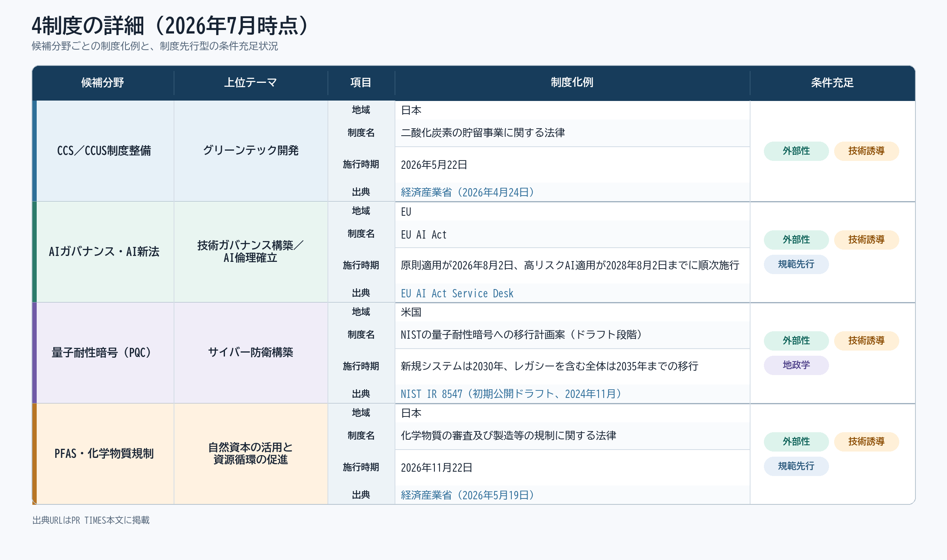This screenshot has height=560, width=947.
Task: Open the NIST IR 8547 draft source link
Action: [x=511, y=394]
